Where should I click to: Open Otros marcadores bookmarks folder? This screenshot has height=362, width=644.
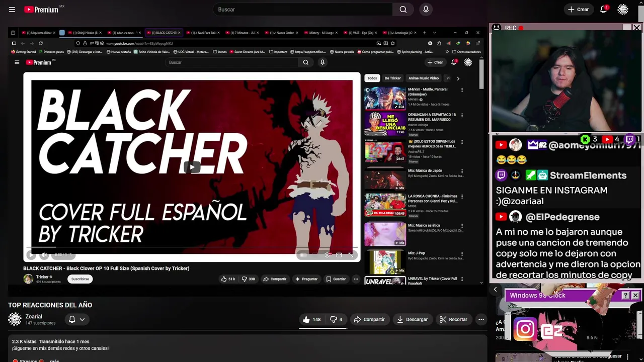coord(466,52)
